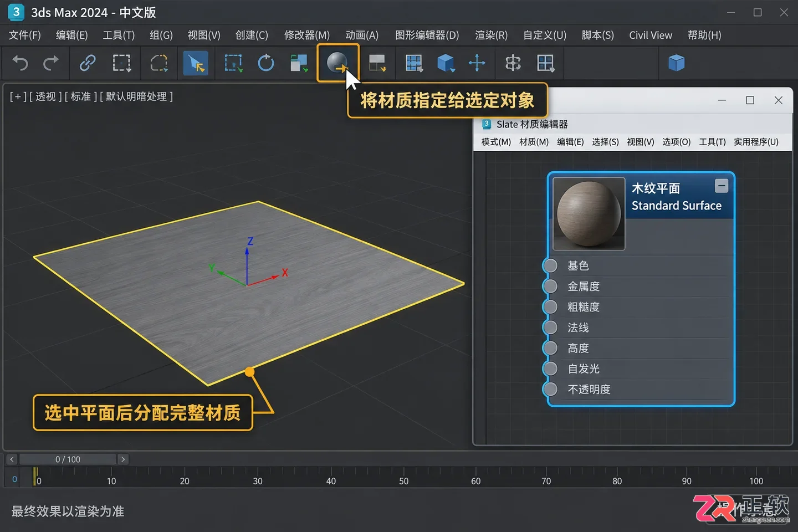798x532 pixels.
Task: Click frame 50 on the timeline
Action: click(x=404, y=481)
